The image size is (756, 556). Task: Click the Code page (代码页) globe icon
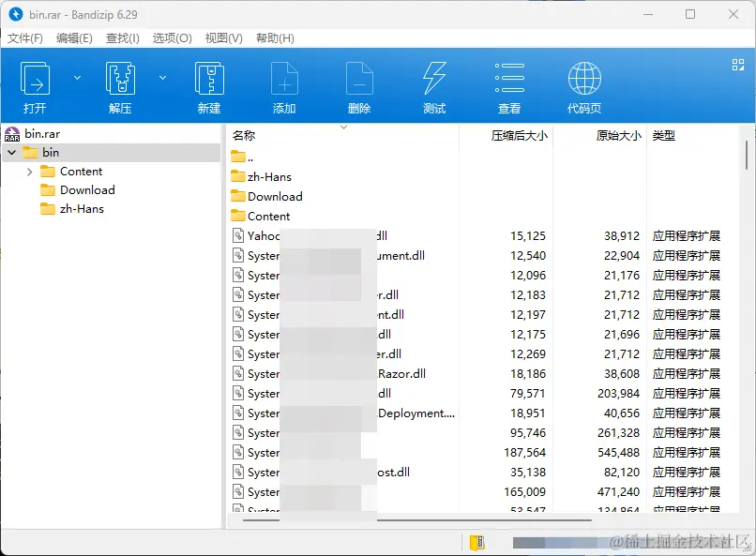pos(584,78)
